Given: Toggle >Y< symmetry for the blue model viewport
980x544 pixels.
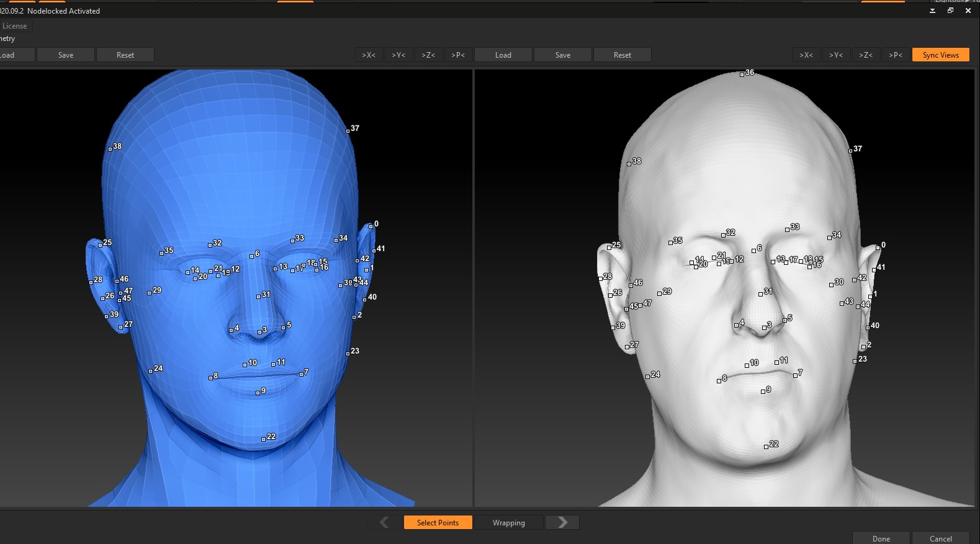Looking at the screenshot, I should (398, 55).
